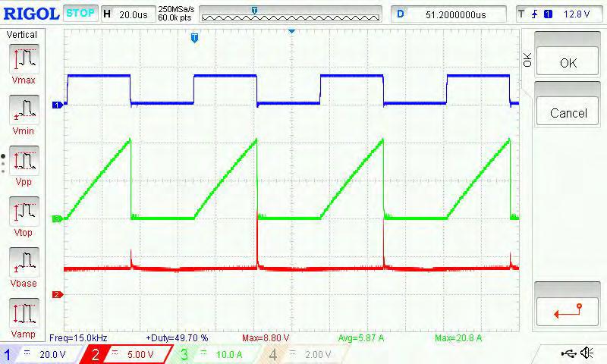Click the Avg=5.87 A measurement readout

point(361,337)
